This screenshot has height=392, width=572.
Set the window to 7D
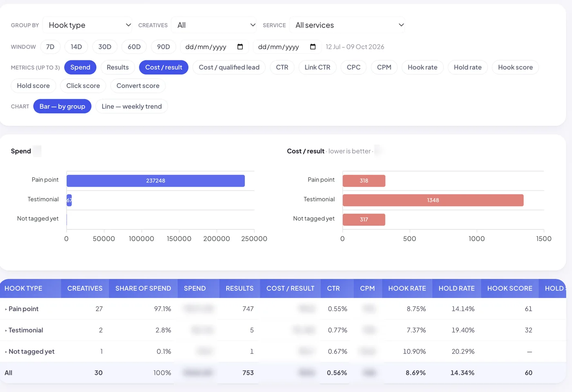pyautogui.click(x=50, y=47)
